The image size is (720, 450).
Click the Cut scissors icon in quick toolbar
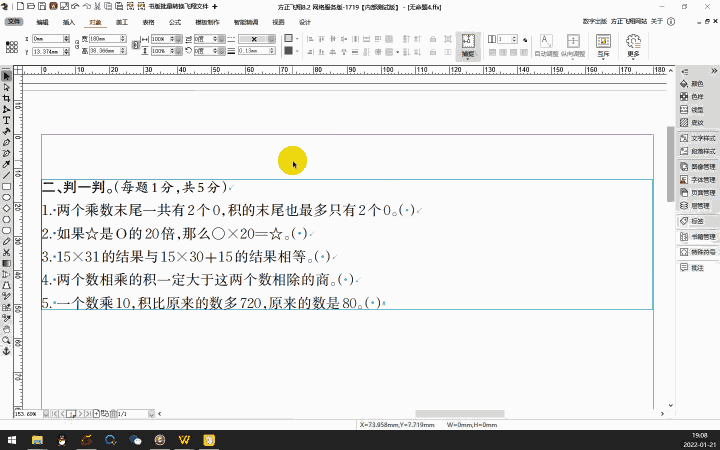click(97, 6)
